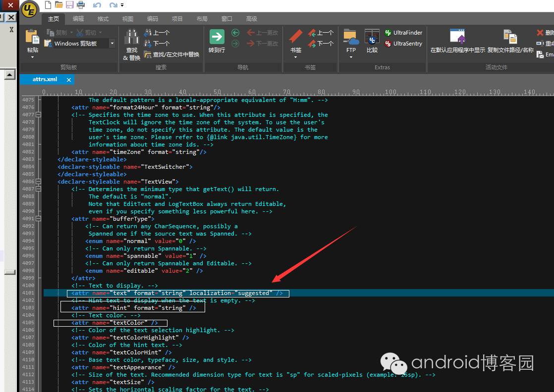Viewport: 554px width, 392px height.
Task: Launch UltraSentry
Action: [x=403, y=44]
